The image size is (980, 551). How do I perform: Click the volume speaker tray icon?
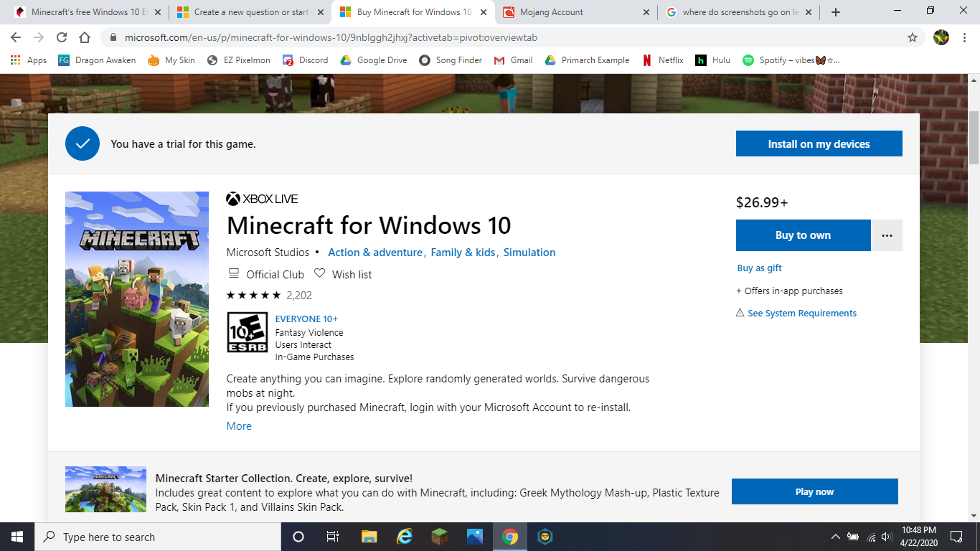point(887,537)
